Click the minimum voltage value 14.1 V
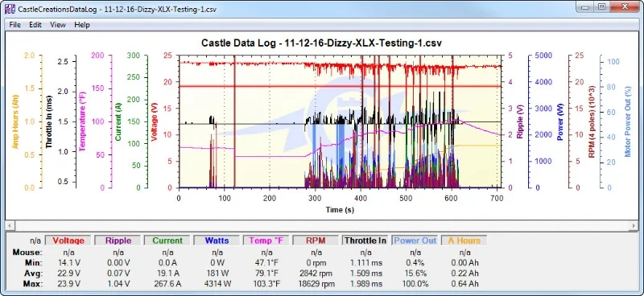Screen dimensions: 644x296 pyautogui.click(x=69, y=263)
